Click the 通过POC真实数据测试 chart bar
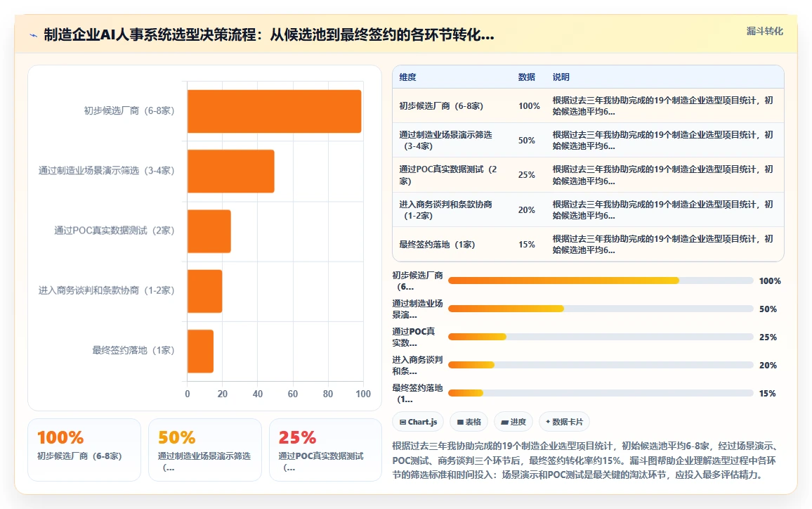This screenshot has width=812, height=509. [x=209, y=231]
